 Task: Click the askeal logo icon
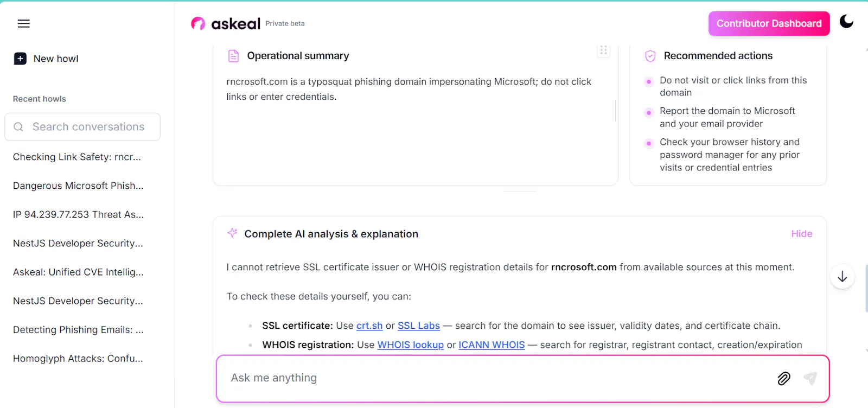pos(198,23)
